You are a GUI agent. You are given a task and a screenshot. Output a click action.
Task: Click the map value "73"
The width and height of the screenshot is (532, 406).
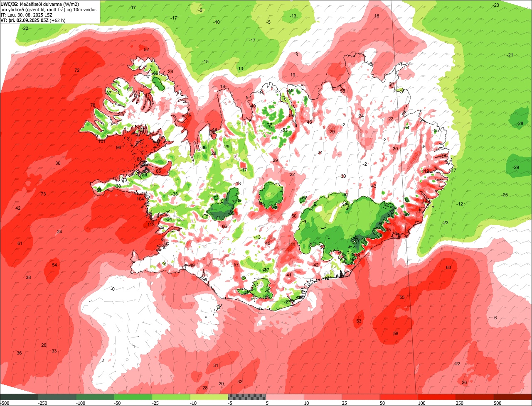tap(43, 194)
